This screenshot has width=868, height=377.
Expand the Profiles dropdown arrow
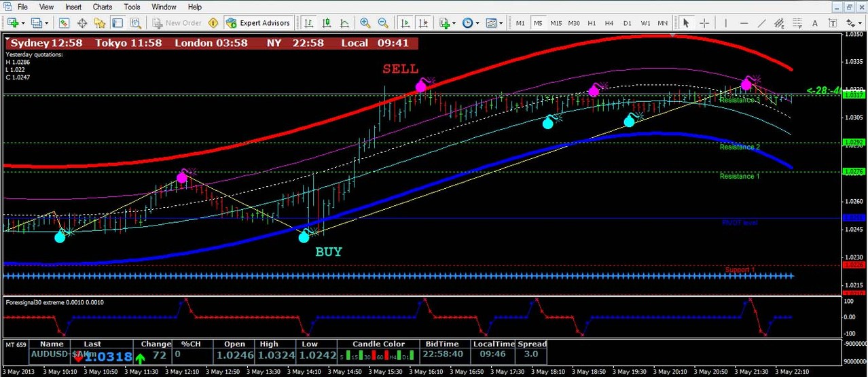tap(46, 22)
